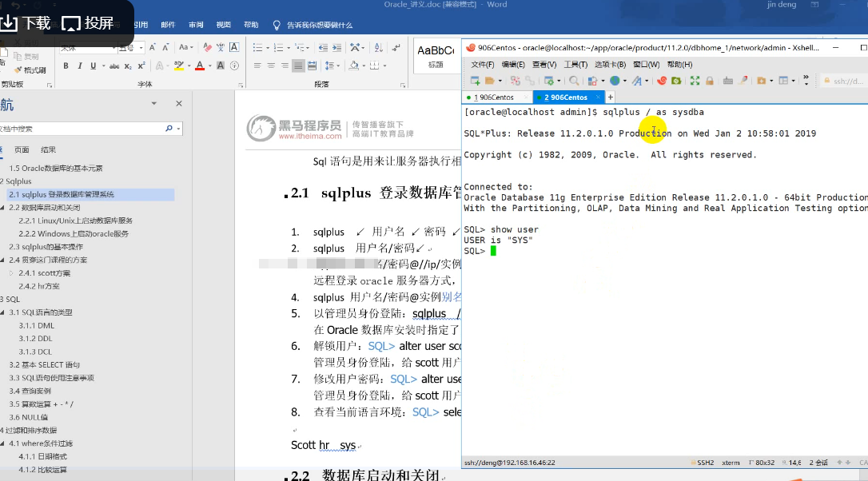Click Xshell new session icon
This screenshot has height=481, width=868.
click(x=475, y=81)
